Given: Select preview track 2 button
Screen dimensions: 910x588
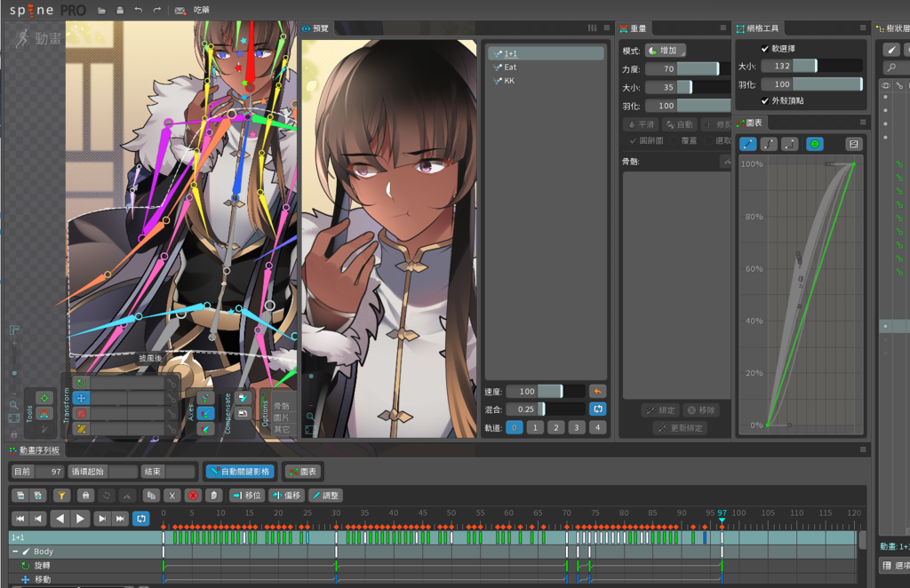Looking at the screenshot, I should [556, 427].
